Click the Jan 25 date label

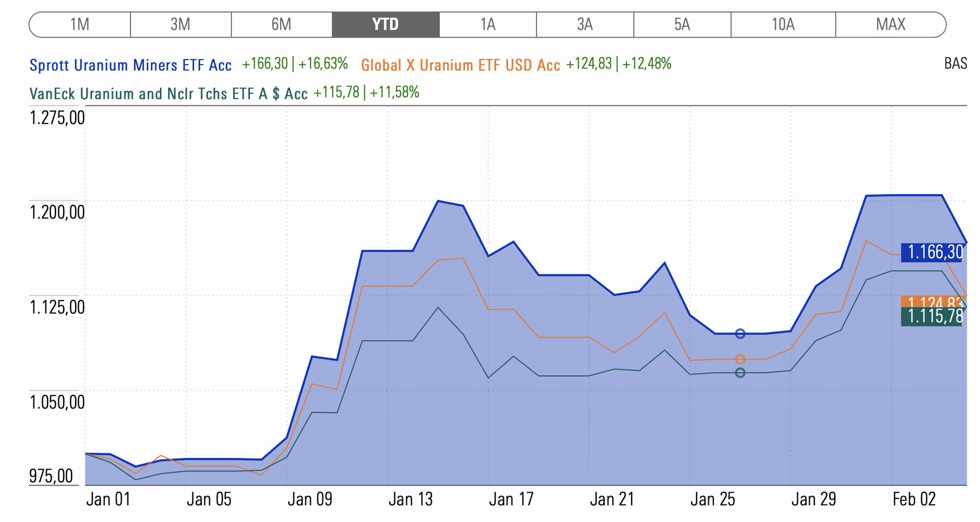(x=713, y=500)
